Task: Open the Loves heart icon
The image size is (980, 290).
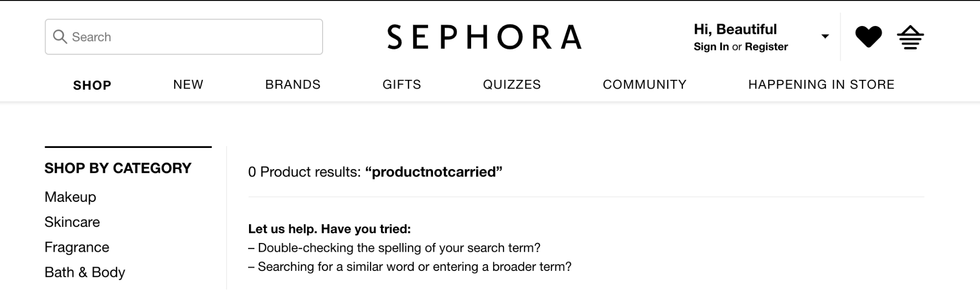Action: [868, 37]
